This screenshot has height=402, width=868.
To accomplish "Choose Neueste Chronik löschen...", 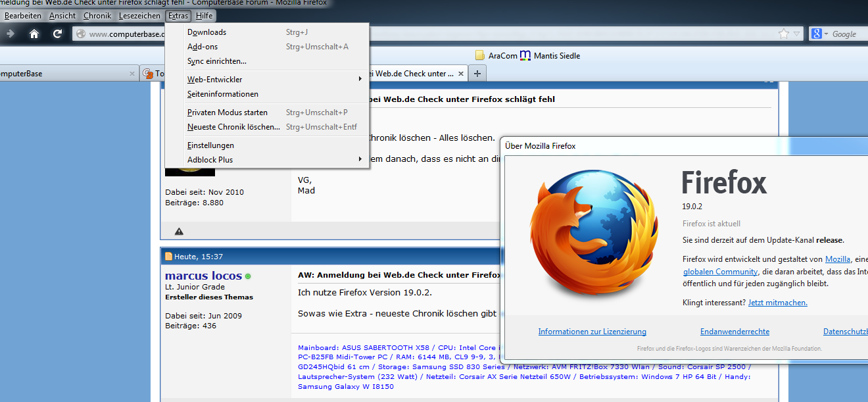I will (267, 127).
